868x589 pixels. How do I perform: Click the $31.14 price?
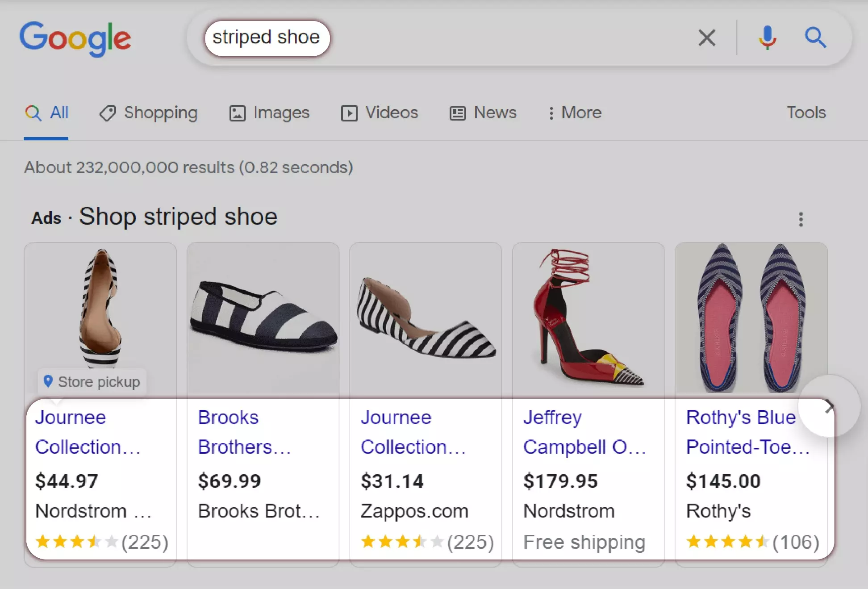pyautogui.click(x=392, y=481)
